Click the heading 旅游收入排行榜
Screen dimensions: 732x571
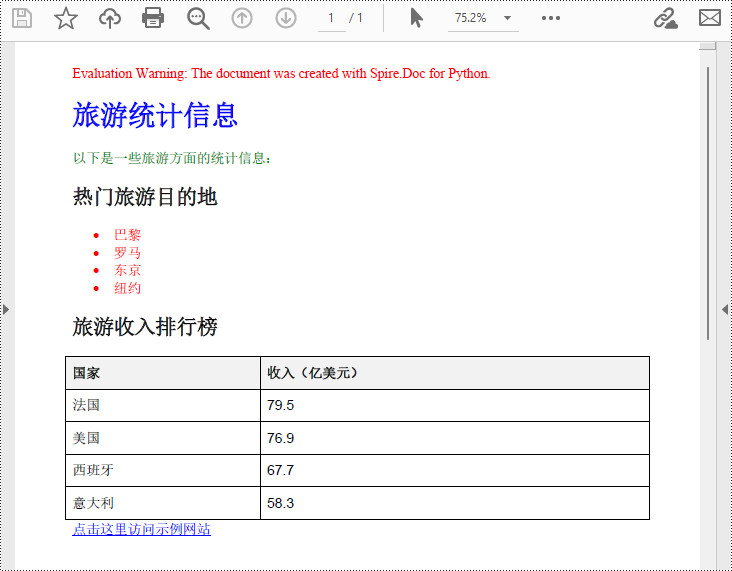[x=145, y=326]
